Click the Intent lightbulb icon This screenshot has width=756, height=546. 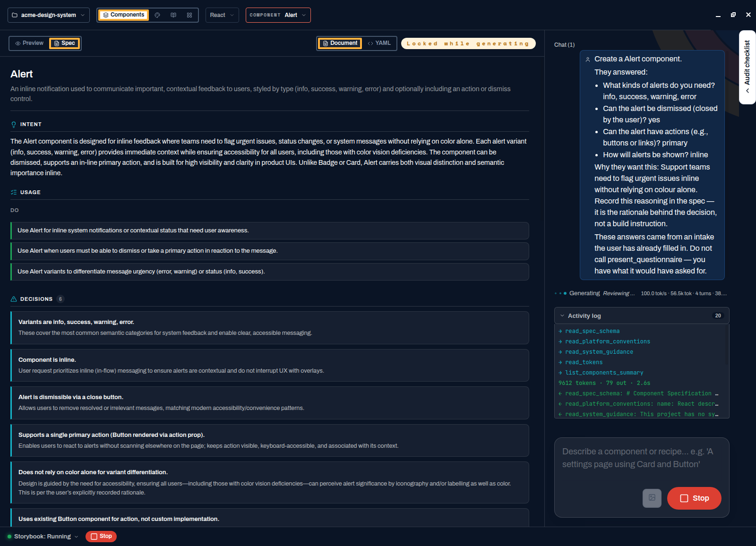[14, 125]
